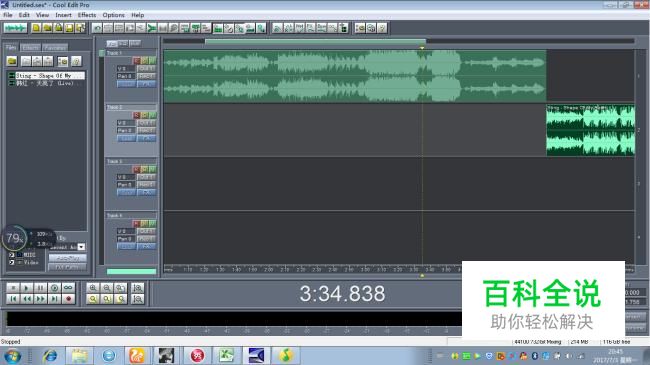Click the Full Paths button
The height and width of the screenshot is (365, 650).
pos(68,268)
